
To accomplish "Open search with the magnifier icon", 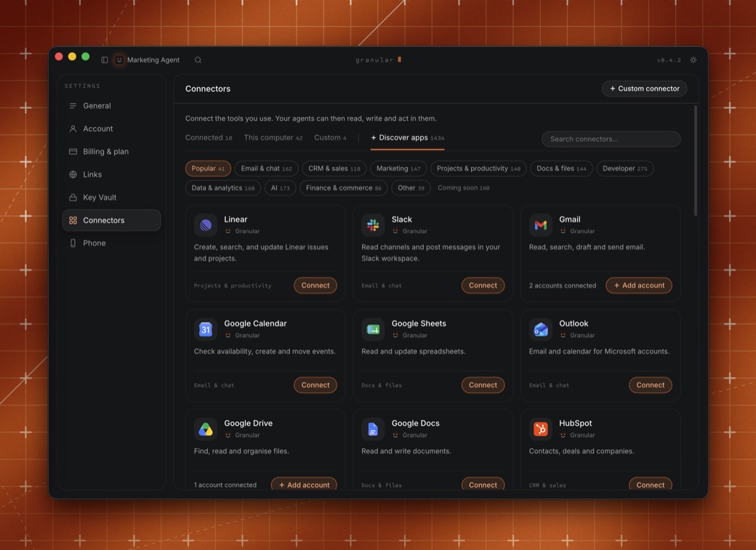I will [x=198, y=60].
